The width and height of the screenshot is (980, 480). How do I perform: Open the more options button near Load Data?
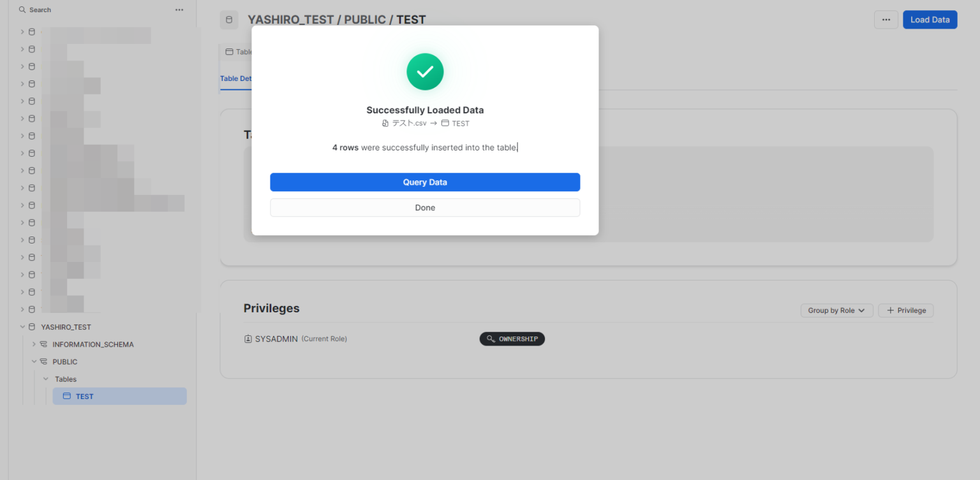pyautogui.click(x=886, y=20)
